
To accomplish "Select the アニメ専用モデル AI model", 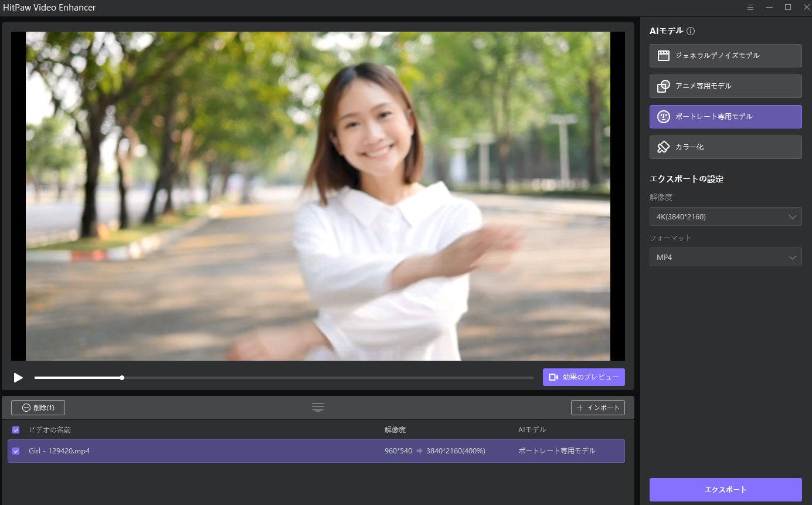I will click(x=725, y=86).
